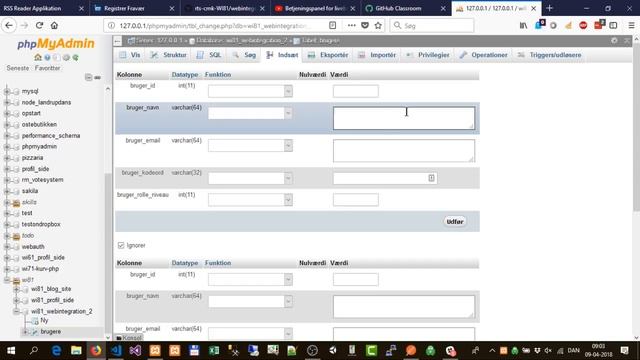Click the first bruger_navn value text area
The image size is (640, 360).
click(x=404, y=118)
